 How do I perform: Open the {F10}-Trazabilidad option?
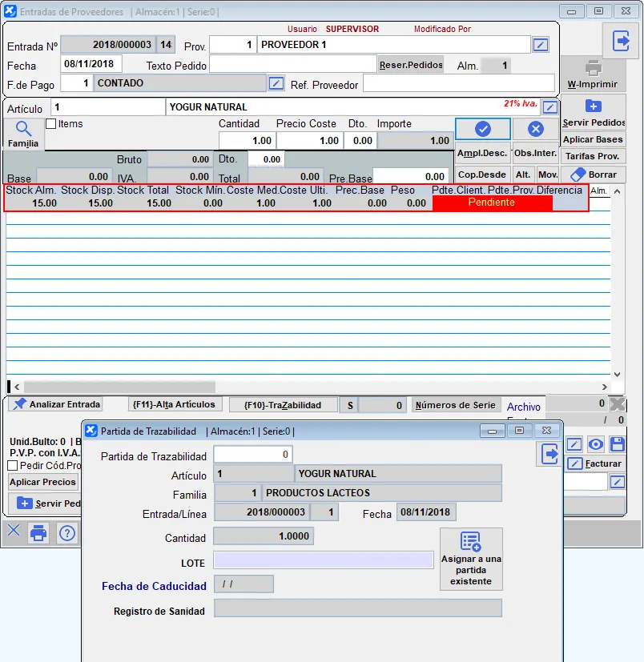282,405
